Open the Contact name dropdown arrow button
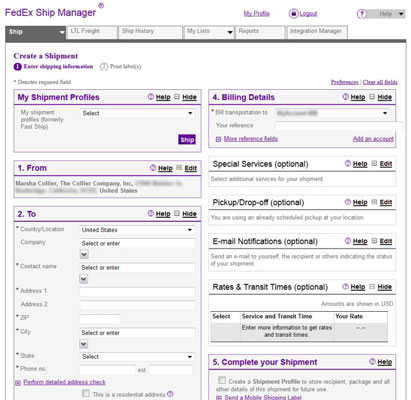This screenshot has width=411, height=400. pyautogui.click(x=84, y=279)
